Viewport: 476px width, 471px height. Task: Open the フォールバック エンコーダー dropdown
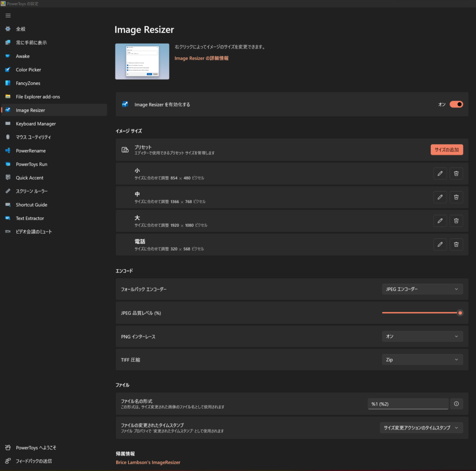tap(422, 289)
